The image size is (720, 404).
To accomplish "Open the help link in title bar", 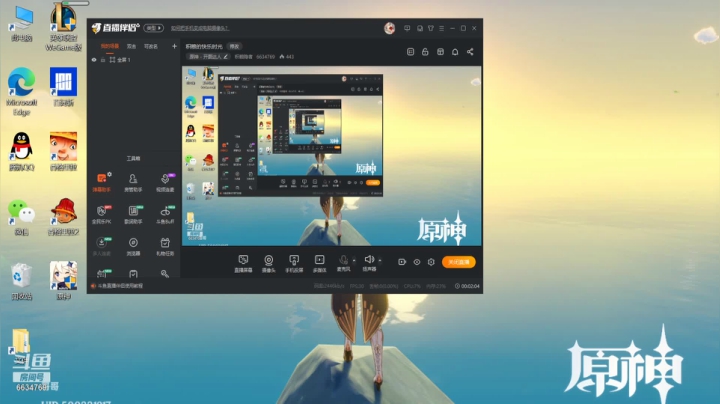I will point(200,28).
